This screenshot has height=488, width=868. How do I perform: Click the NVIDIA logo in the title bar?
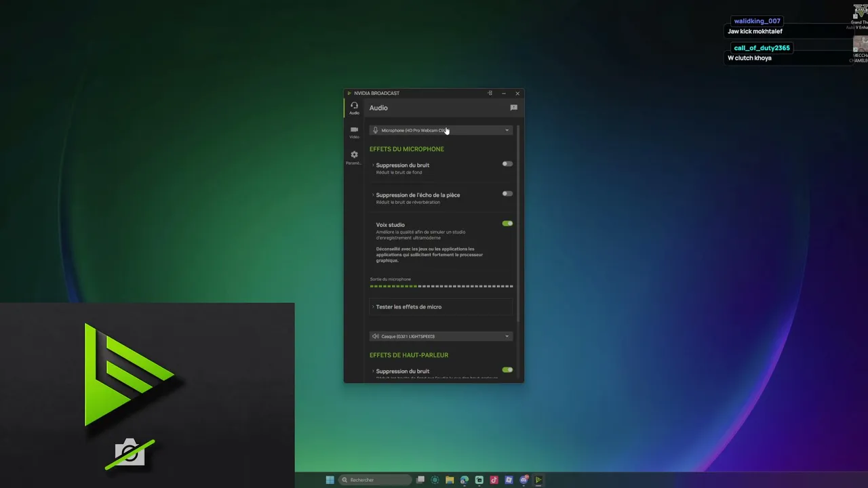[349, 94]
